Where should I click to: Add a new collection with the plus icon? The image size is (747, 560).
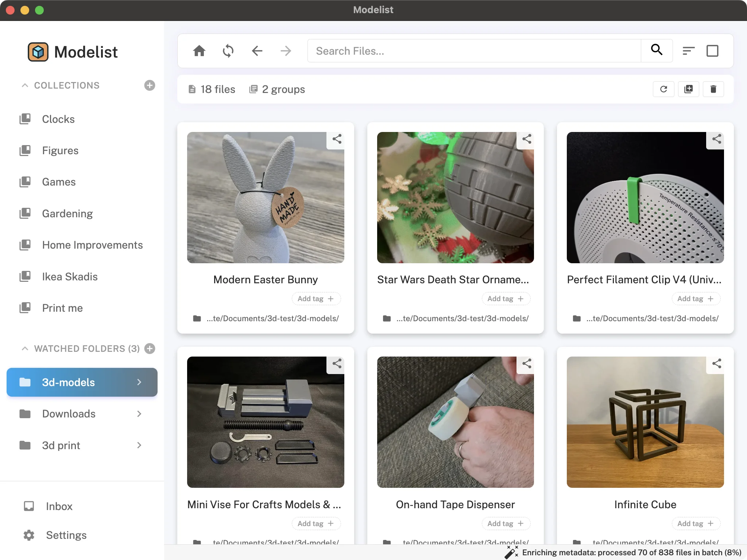point(150,85)
